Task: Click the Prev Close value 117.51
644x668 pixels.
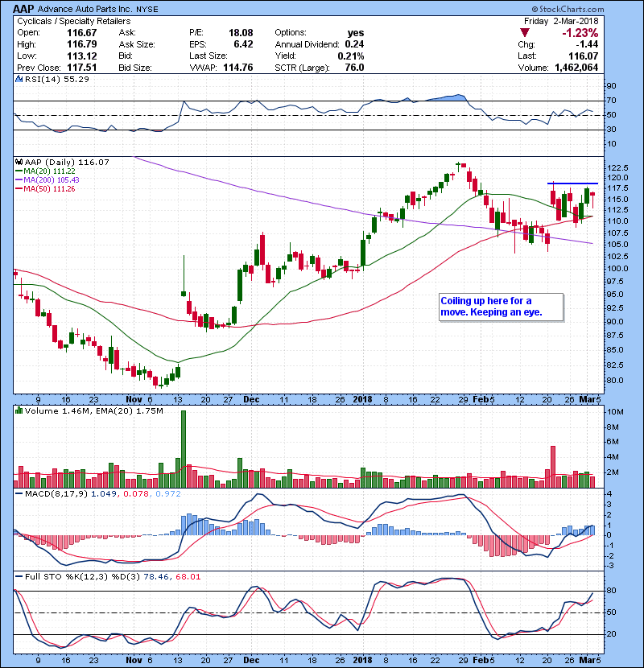Action: coord(82,68)
